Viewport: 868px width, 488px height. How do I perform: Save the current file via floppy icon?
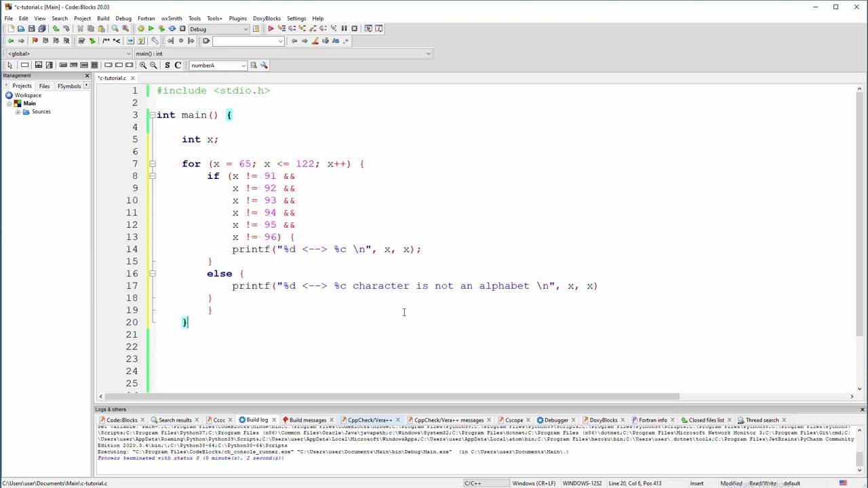31,28
